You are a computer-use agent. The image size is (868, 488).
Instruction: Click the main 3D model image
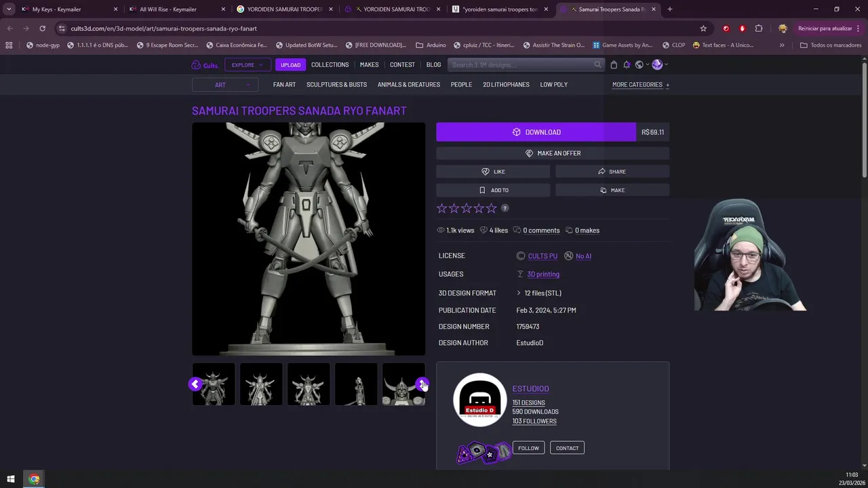pos(309,239)
